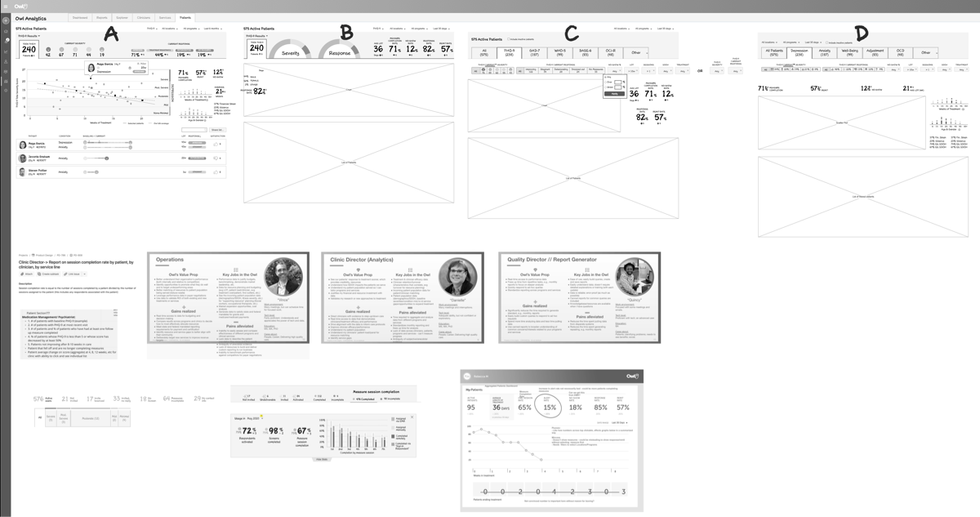The height and width of the screenshot is (517, 980).
Task: Click the Response donut chart in mockup B
Action: [x=339, y=50]
